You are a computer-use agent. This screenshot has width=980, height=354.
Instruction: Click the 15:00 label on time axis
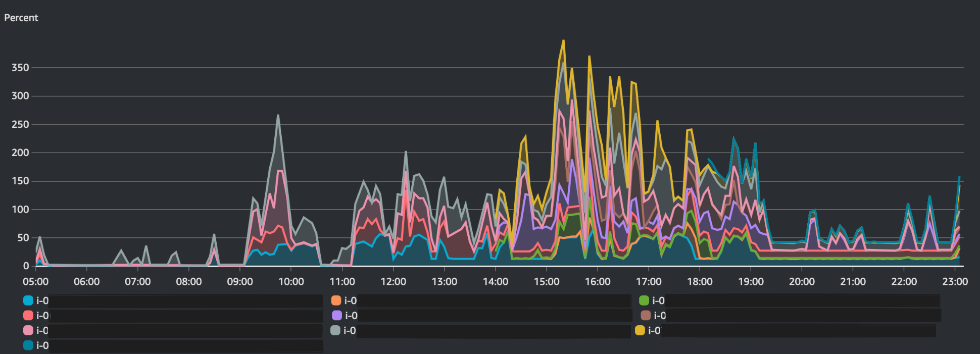[547, 282]
